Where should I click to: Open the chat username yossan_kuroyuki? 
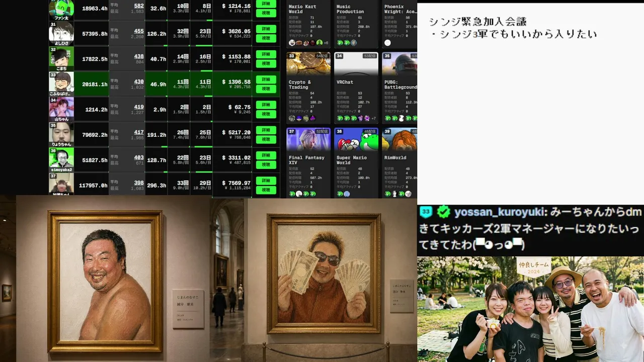(500, 212)
